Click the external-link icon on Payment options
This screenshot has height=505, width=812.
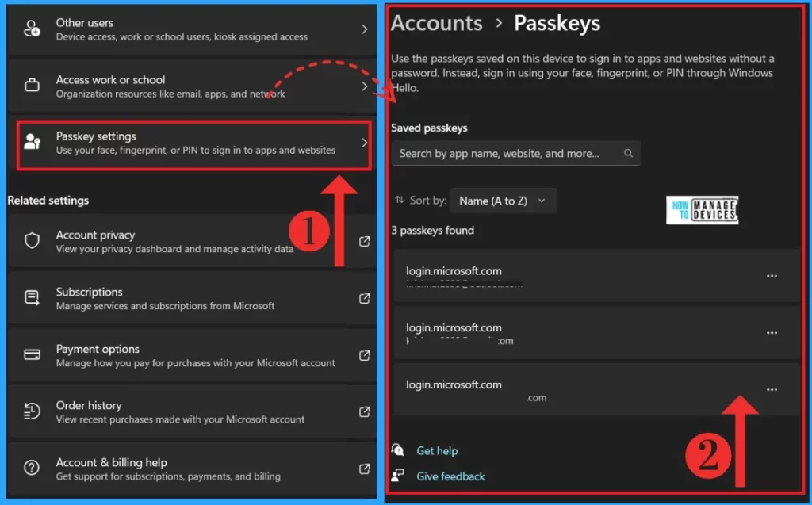(x=365, y=355)
